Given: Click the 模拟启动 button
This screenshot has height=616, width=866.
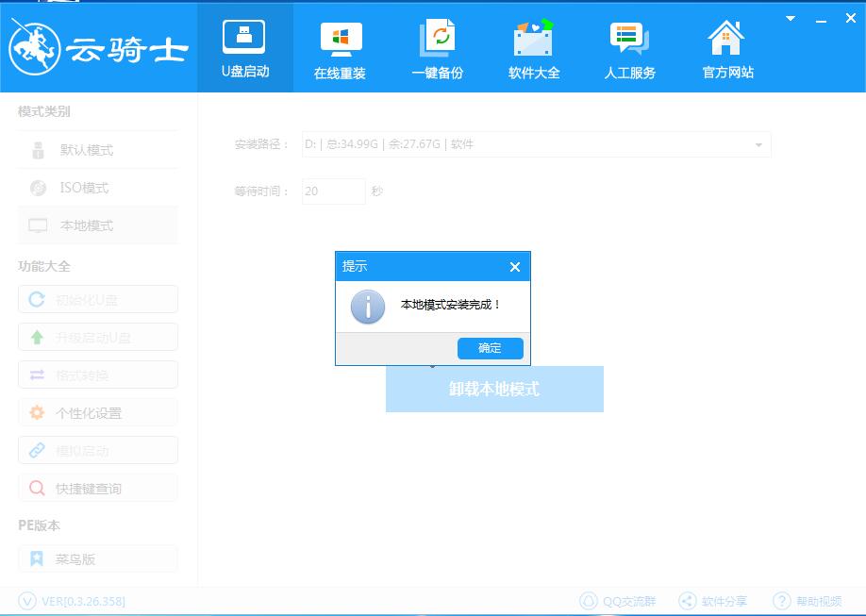Looking at the screenshot, I should tap(98, 450).
